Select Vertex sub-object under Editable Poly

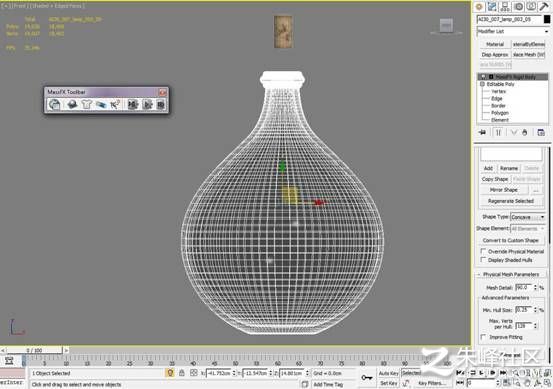(498, 91)
